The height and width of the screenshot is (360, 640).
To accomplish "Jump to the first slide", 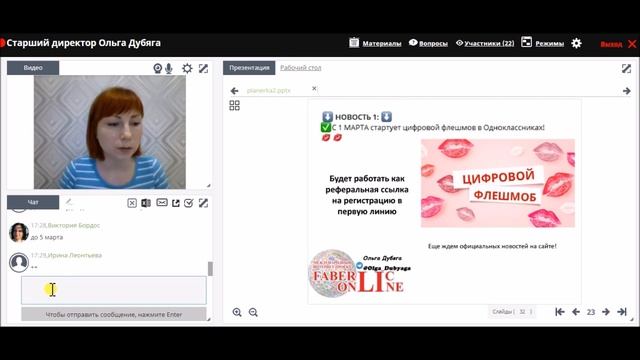I will (560, 312).
